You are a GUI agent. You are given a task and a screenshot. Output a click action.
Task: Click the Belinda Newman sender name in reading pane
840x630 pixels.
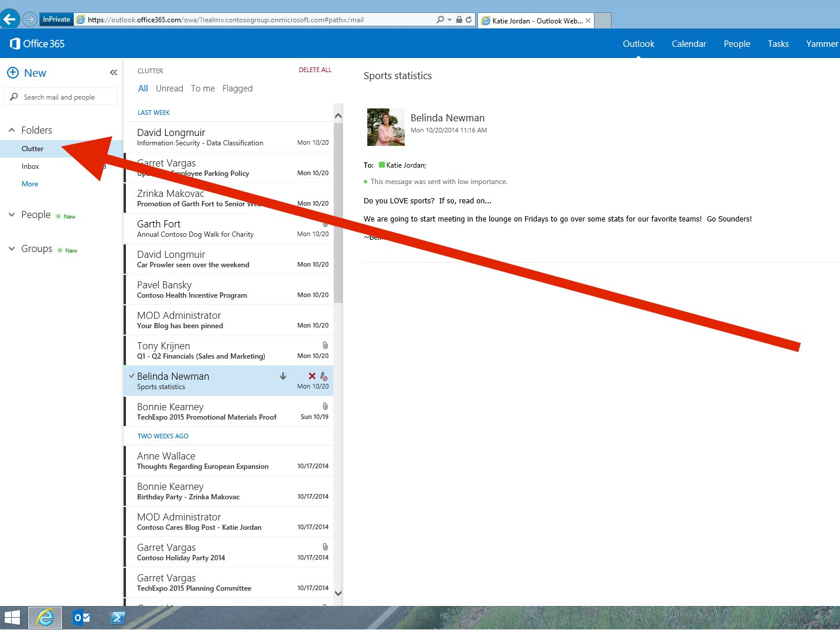pos(448,118)
